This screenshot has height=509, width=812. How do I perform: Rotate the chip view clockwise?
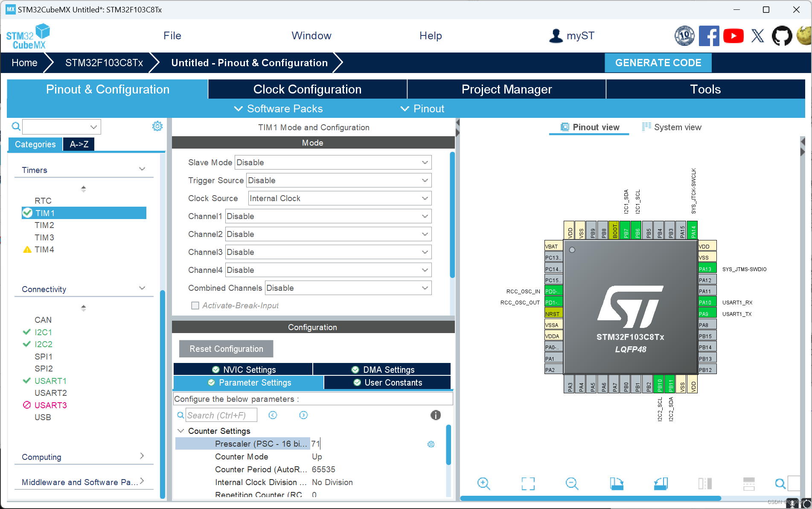[616, 483]
